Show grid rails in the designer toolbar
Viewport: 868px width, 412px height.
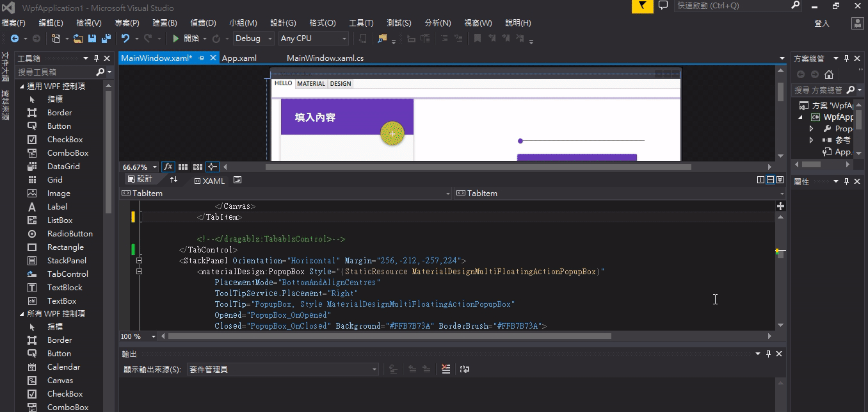pyautogui.click(x=183, y=167)
